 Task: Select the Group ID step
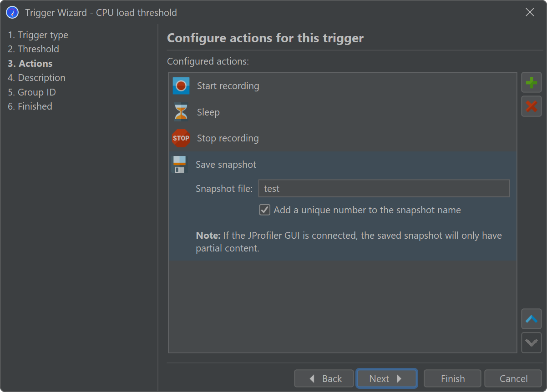click(32, 92)
